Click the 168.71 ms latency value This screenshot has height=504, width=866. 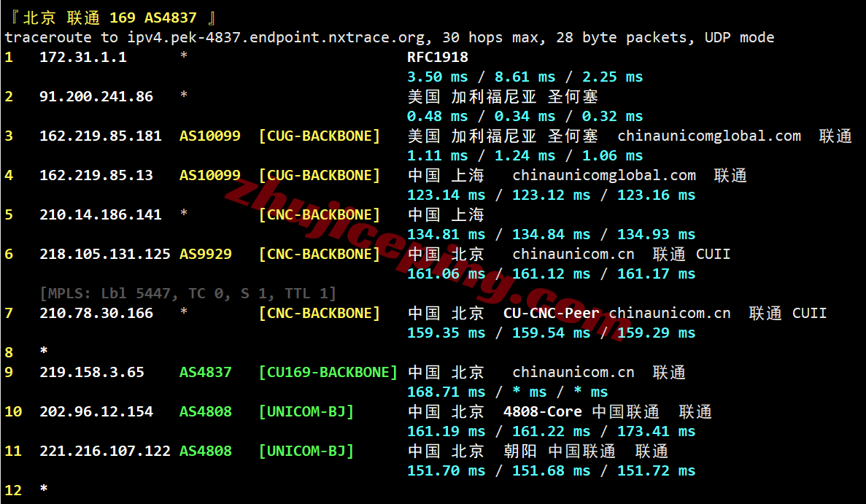446,392
